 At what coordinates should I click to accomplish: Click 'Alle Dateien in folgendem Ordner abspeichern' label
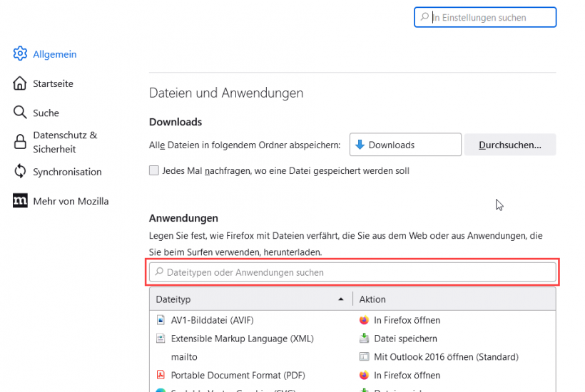tap(245, 145)
